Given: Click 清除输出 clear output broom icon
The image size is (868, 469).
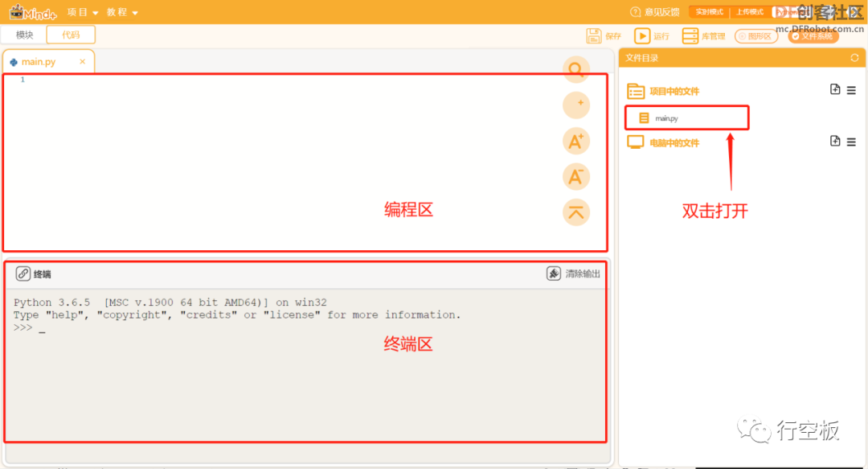Looking at the screenshot, I should [x=554, y=274].
